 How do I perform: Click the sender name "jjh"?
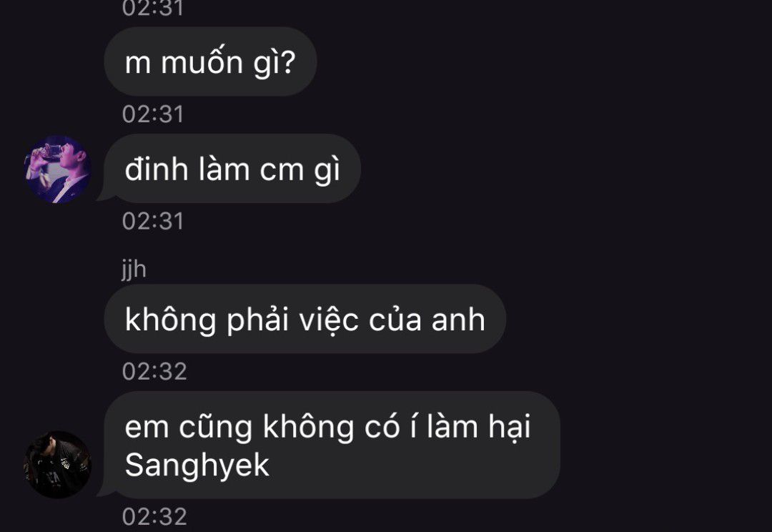[x=134, y=270]
